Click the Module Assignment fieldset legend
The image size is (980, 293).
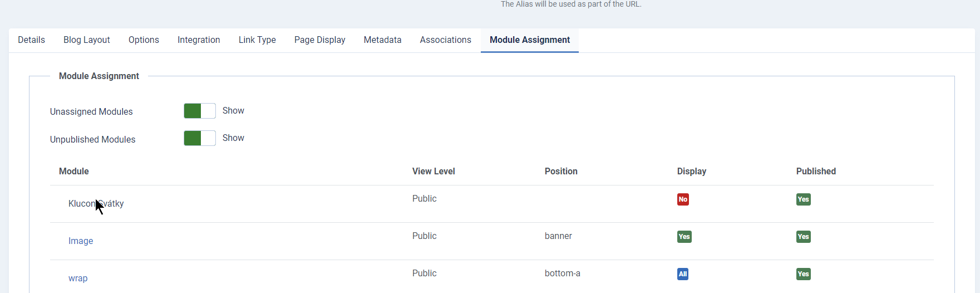[x=99, y=76]
